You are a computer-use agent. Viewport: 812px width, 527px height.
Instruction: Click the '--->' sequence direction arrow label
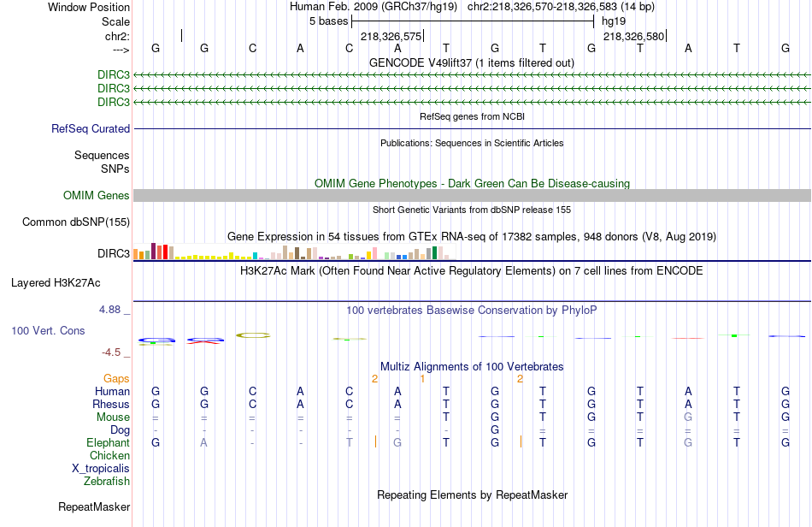pos(121,50)
